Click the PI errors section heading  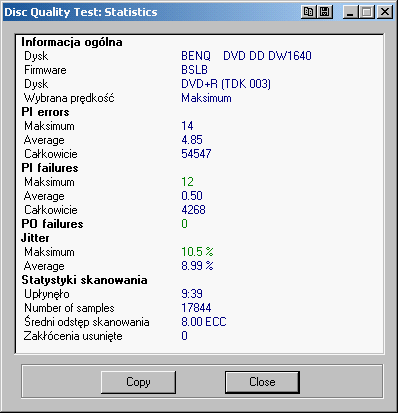45,112
